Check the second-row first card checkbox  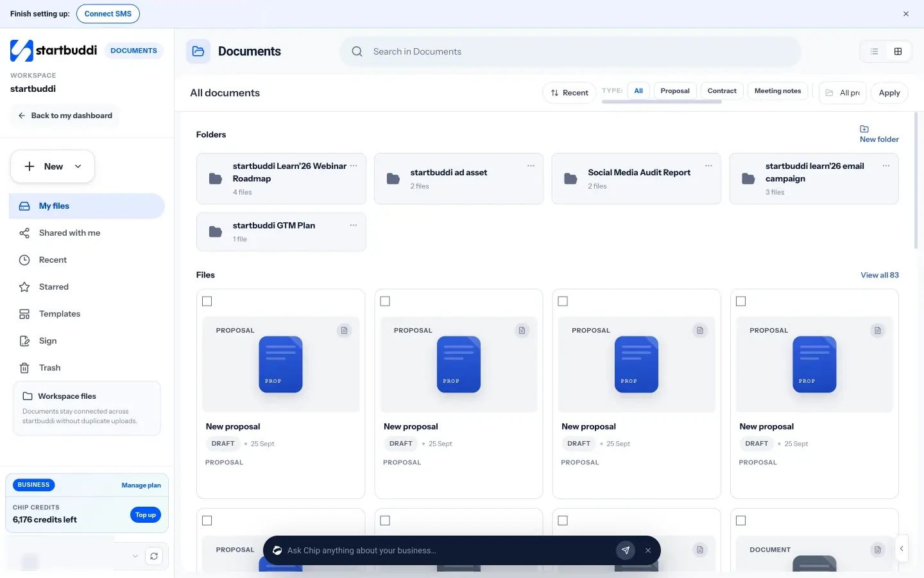tap(207, 521)
